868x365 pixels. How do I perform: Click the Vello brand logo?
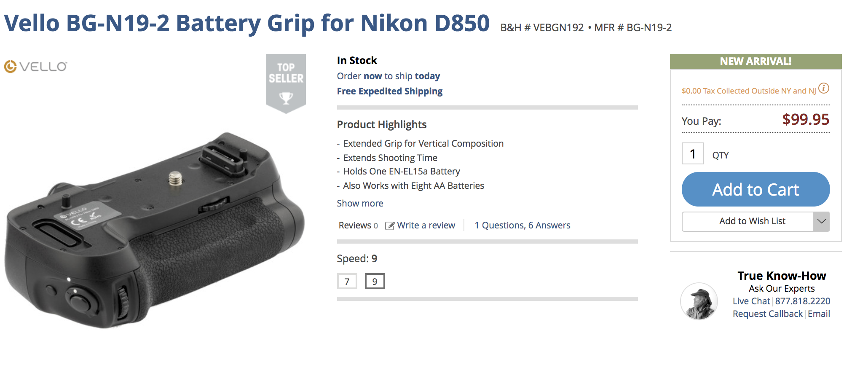[x=35, y=66]
